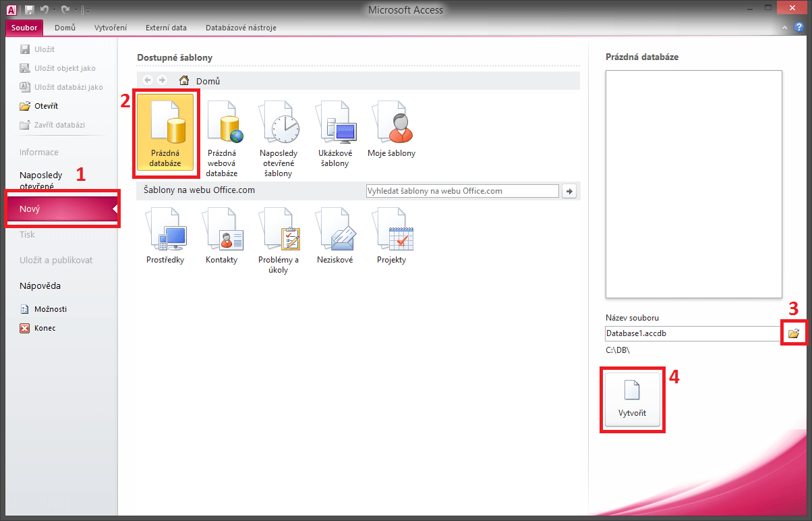
Task: Click Zavřít databázi
Action: point(53,125)
